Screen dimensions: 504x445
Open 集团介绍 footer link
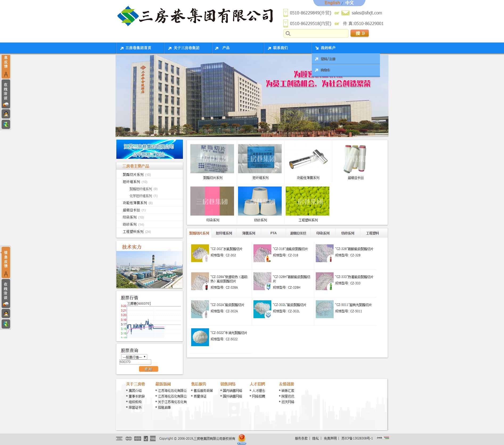135,391
